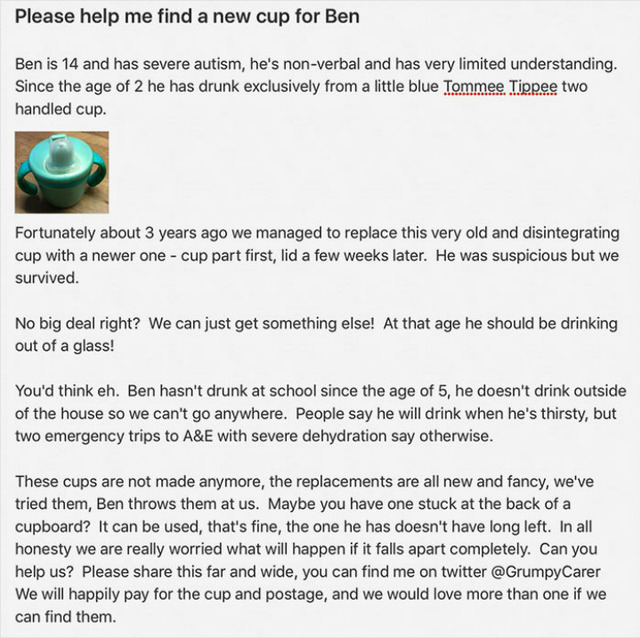Click the final line 'can find them.'
Screen dimensions: 640x638
[66, 616]
